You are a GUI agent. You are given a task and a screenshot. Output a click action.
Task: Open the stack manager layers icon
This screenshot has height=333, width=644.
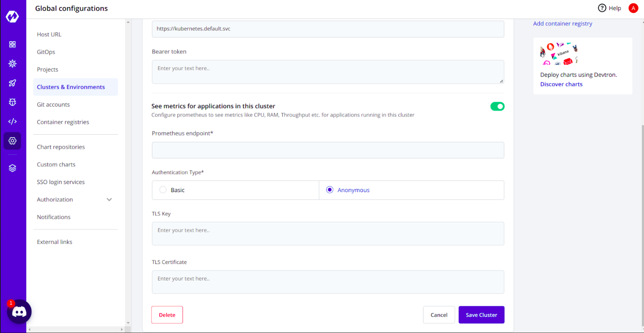[x=13, y=168]
